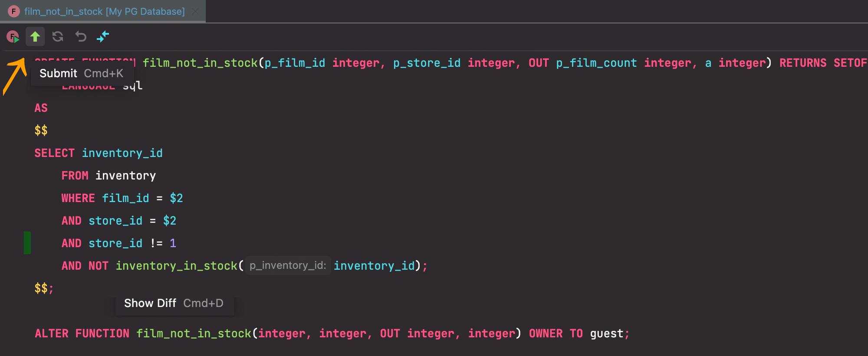Run the function using the play icon
The height and width of the screenshot is (356, 868).
(13, 37)
